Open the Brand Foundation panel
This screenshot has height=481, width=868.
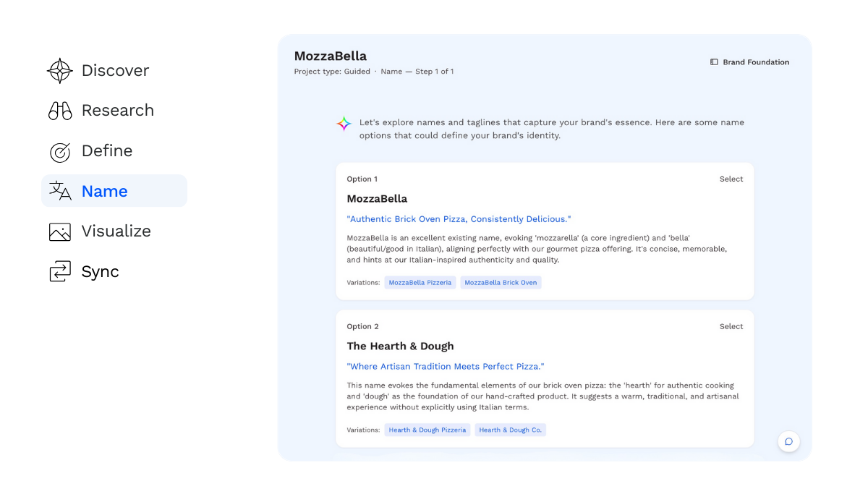coord(756,62)
